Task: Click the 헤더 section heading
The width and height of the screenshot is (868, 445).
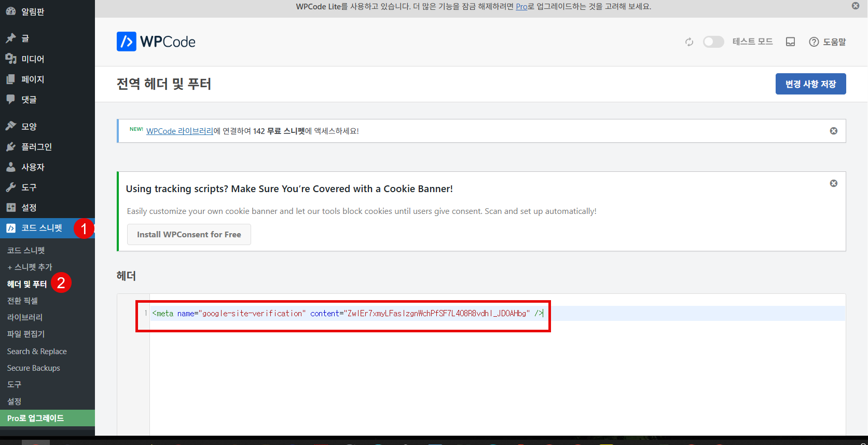Action: (x=126, y=276)
